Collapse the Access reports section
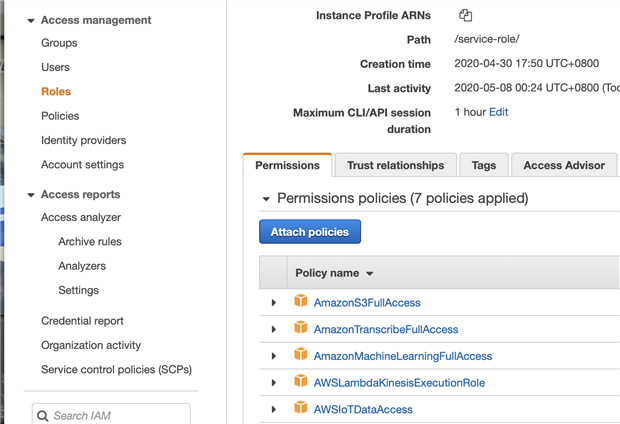The height and width of the screenshot is (424, 620). tap(31, 195)
